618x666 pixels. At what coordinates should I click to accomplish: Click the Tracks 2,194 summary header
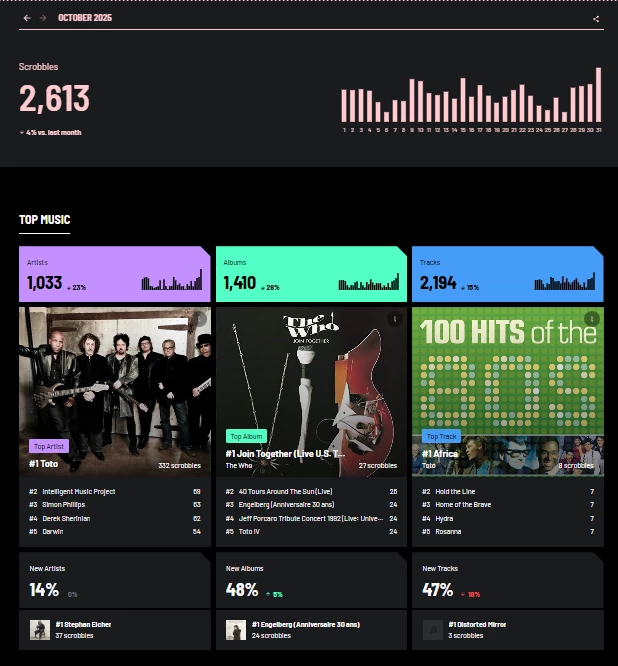tap(508, 274)
